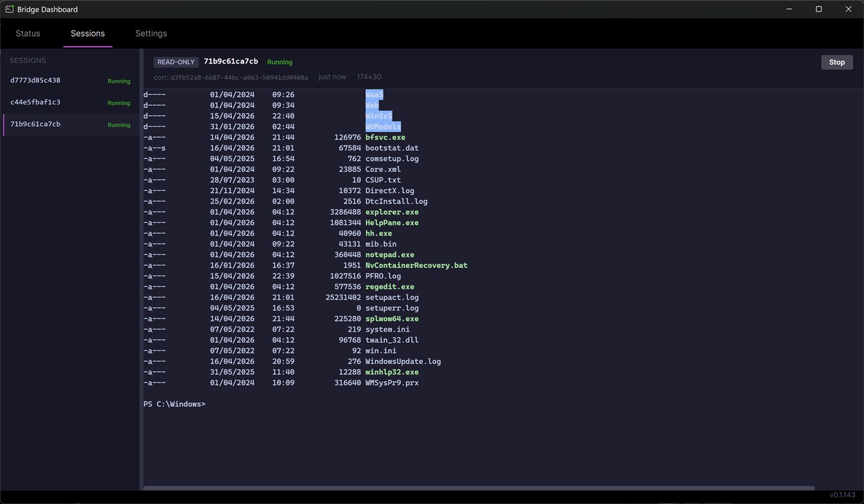
Task: Click NvContainerRecovery.bat file name
Action: [x=416, y=265]
